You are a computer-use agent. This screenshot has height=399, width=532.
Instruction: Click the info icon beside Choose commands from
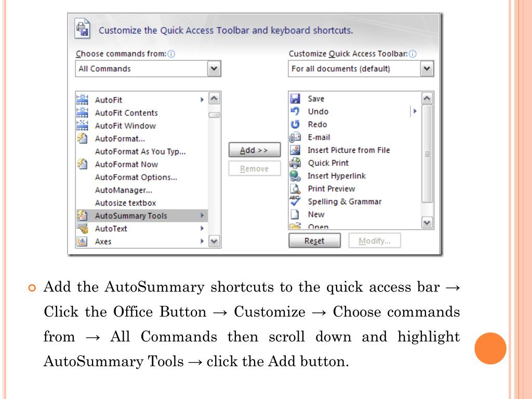pos(171,54)
